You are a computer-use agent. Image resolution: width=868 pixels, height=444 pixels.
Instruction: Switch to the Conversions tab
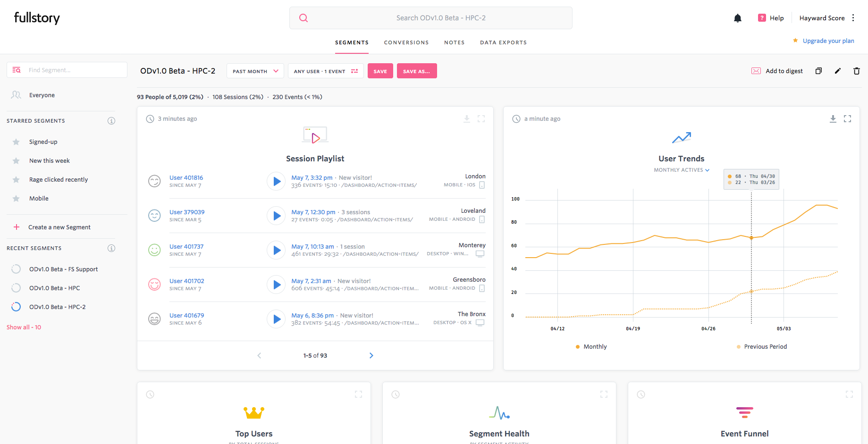click(x=406, y=42)
